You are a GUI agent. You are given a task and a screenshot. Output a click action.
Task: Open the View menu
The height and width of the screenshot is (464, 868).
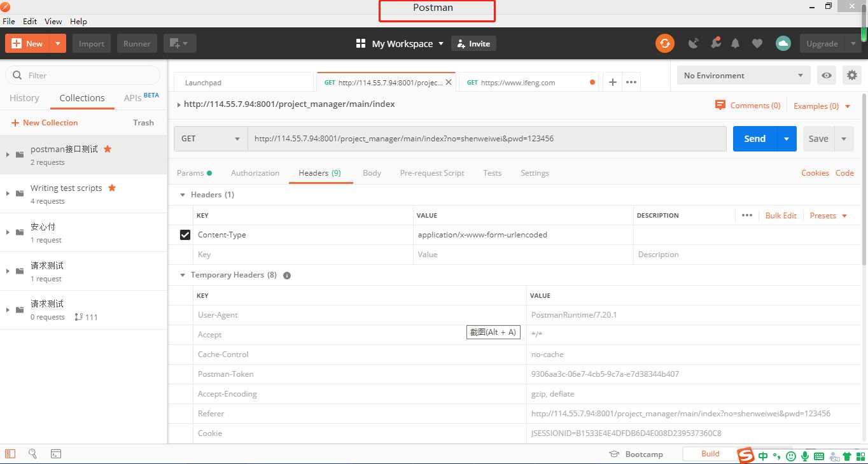(x=53, y=21)
